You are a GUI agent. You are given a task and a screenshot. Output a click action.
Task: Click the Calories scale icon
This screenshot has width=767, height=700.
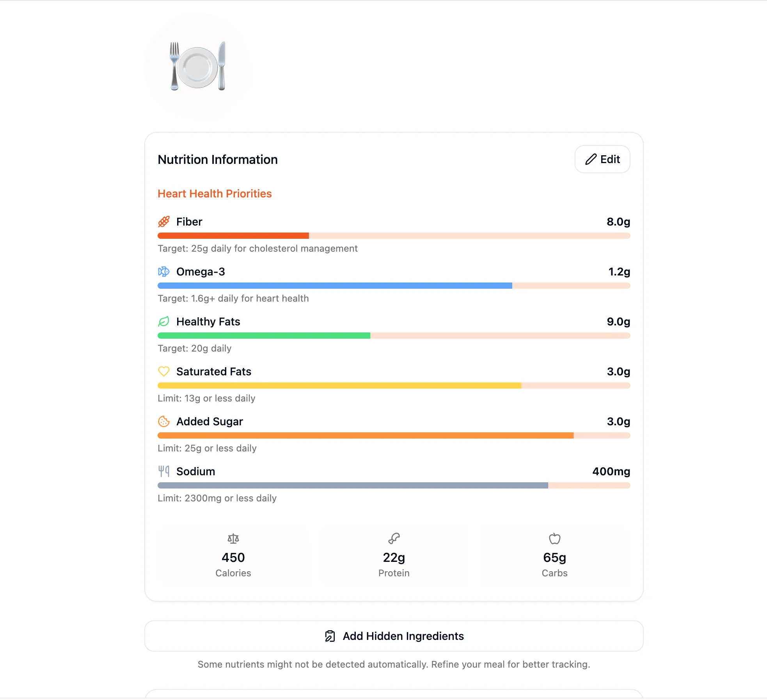pos(233,539)
